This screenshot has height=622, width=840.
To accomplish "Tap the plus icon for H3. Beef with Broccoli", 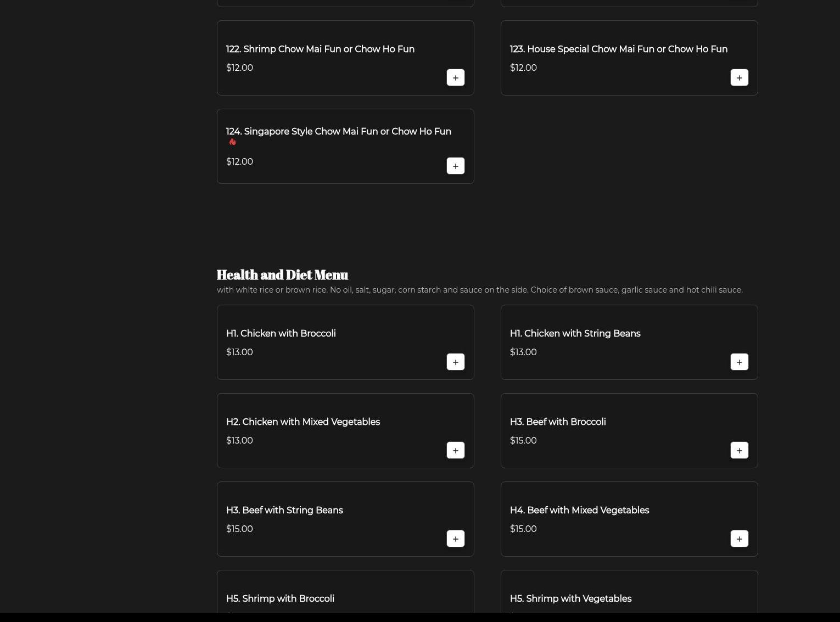I will coord(740,450).
